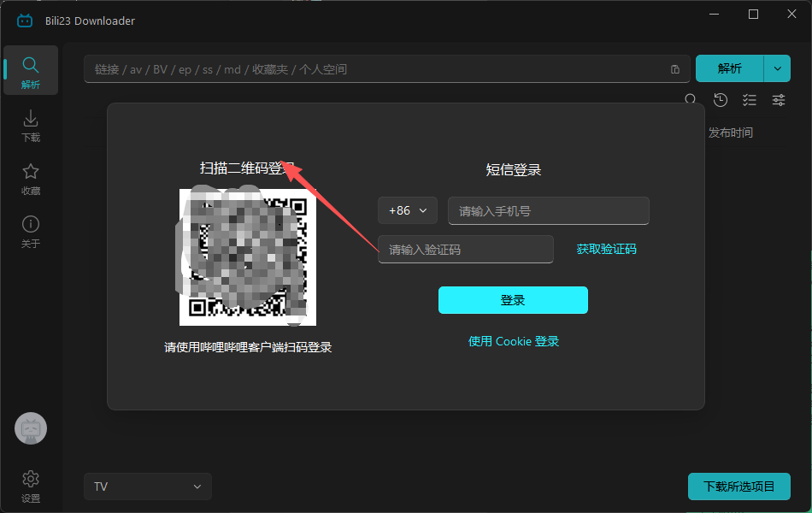Open the filter sliders options icon
This screenshot has height=513, width=812.
pos(779,99)
